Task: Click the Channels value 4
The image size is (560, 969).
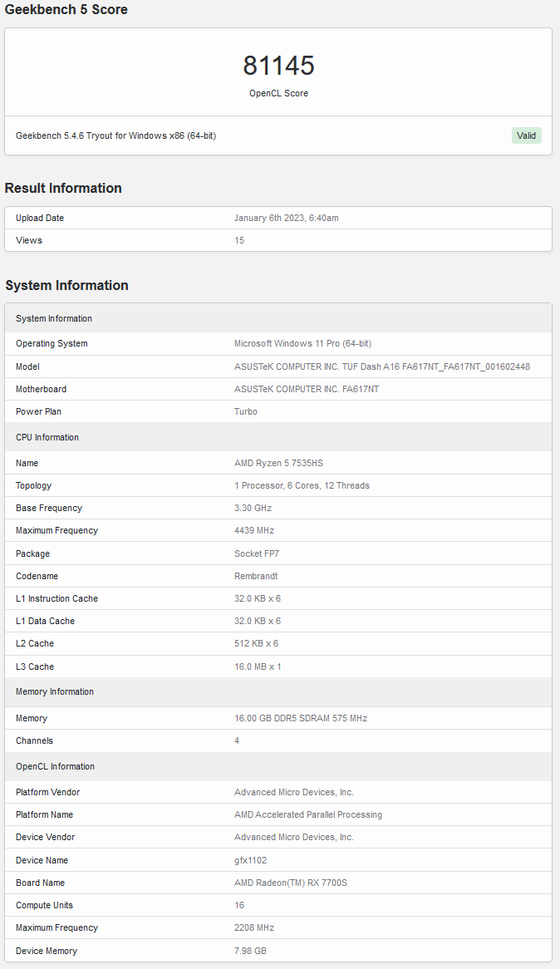Action: tap(237, 740)
